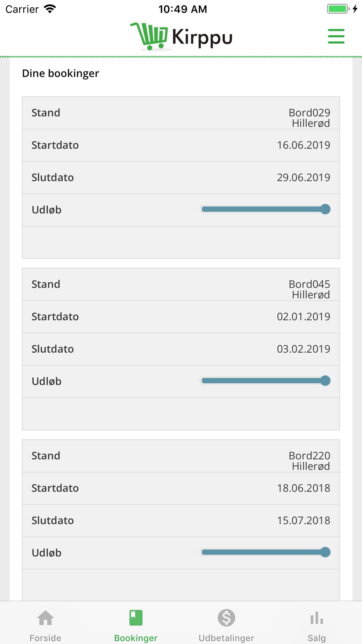Tap the Kirppu shopping cart logo
The image size is (362, 644).
[x=149, y=36]
